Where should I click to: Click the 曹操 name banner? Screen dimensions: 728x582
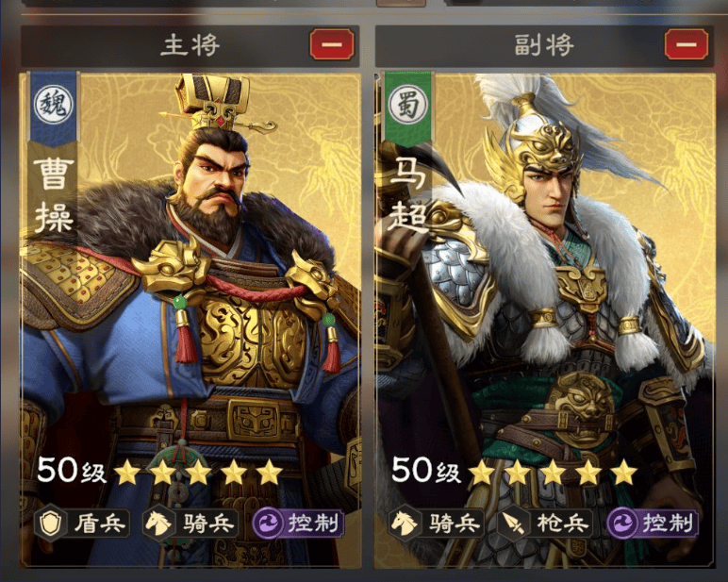(54, 195)
